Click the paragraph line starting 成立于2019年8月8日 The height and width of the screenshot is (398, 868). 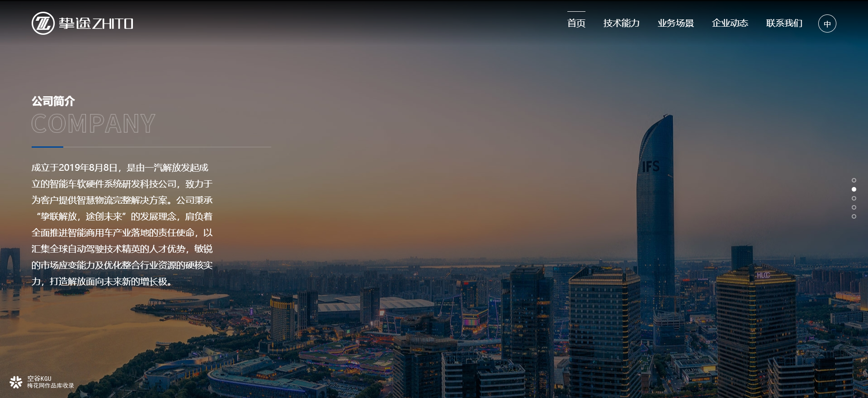120,168
